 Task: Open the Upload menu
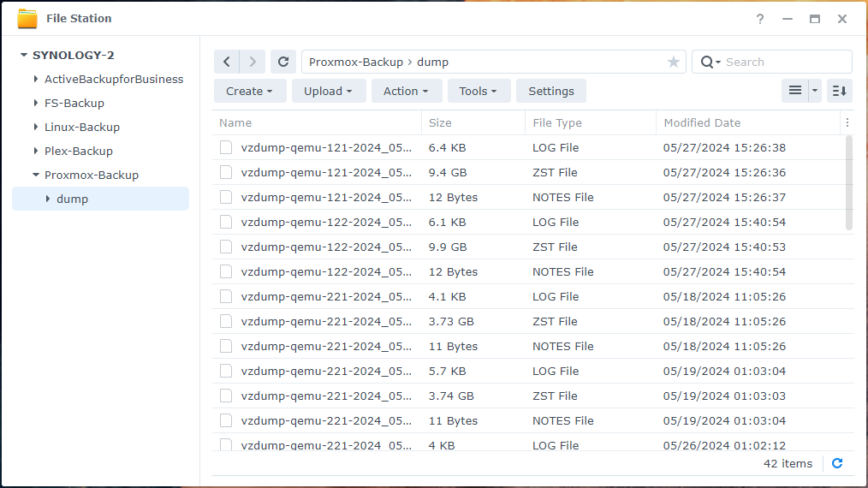click(x=329, y=91)
